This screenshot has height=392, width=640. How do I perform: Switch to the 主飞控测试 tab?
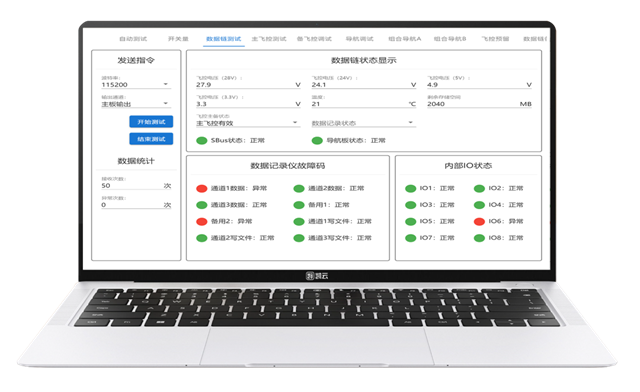269,39
